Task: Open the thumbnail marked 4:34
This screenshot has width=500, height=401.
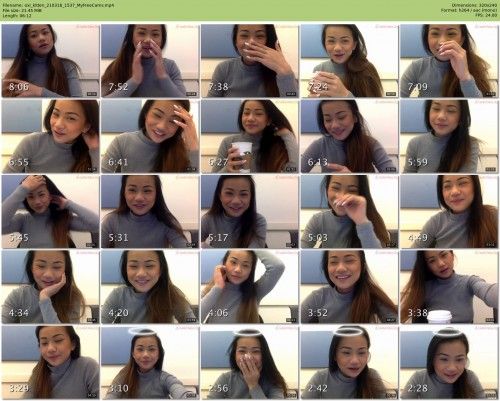Action: [x=50, y=287]
